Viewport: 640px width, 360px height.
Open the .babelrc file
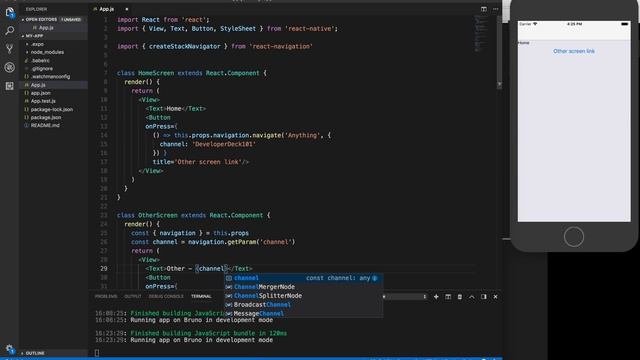tap(40, 60)
